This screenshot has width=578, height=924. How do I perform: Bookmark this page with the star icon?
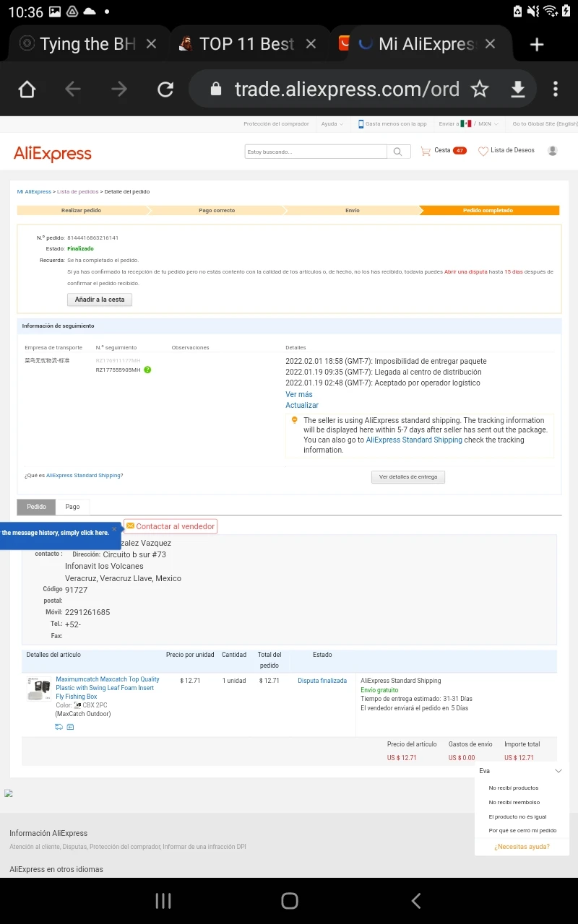click(480, 89)
